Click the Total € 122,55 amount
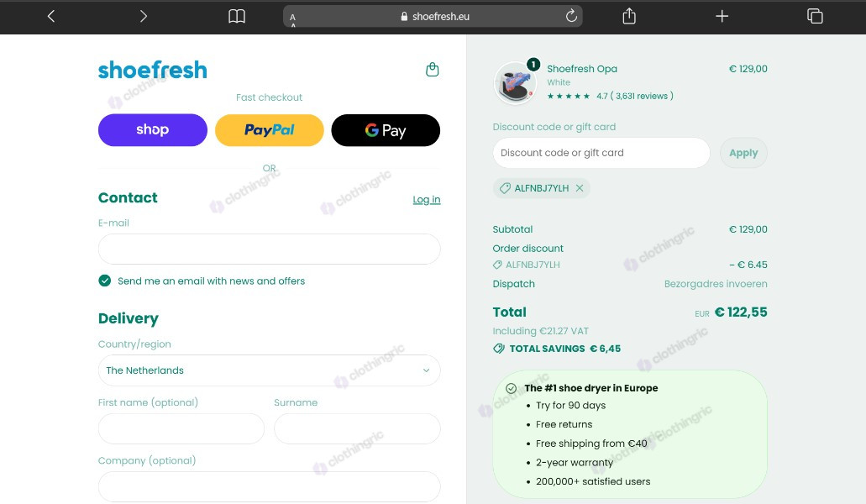This screenshot has width=866, height=504. pyautogui.click(x=741, y=312)
